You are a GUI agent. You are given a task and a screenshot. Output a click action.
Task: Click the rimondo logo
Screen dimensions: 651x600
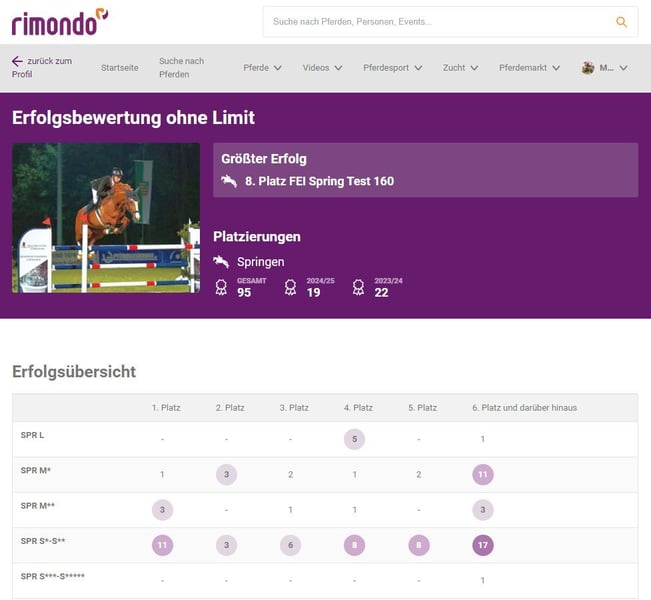60,21
